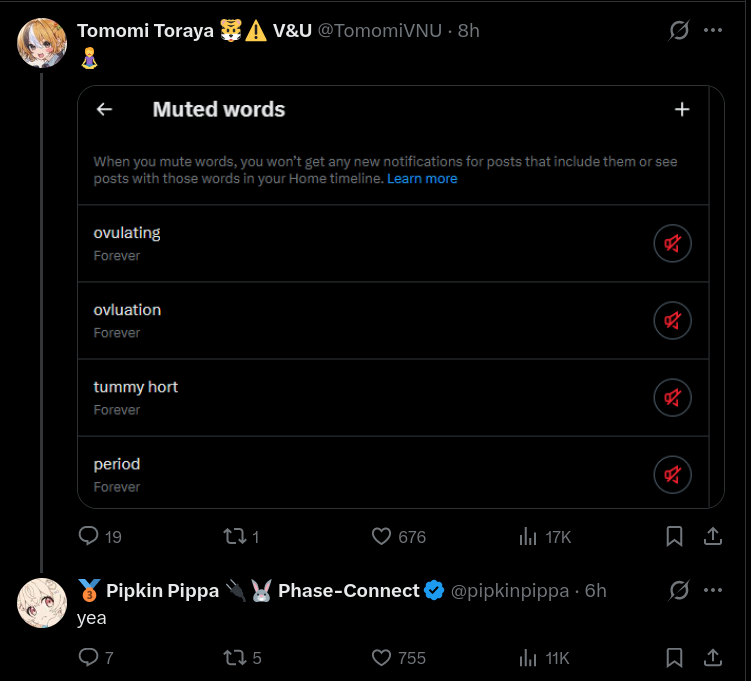Repost Tomomi Toraya's post
Image resolution: width=751 pixels, height=681 pixels.
click(235, 536)
